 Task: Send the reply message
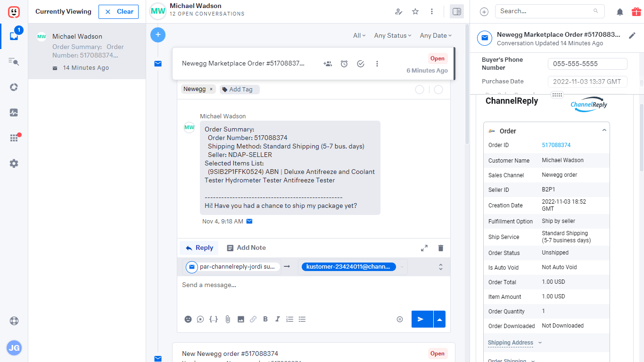point(422,319)
